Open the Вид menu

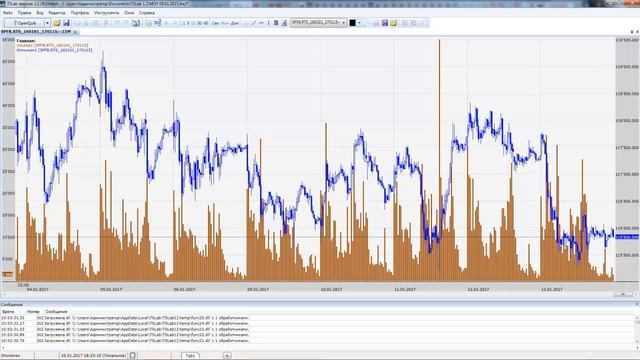[40, 13]
